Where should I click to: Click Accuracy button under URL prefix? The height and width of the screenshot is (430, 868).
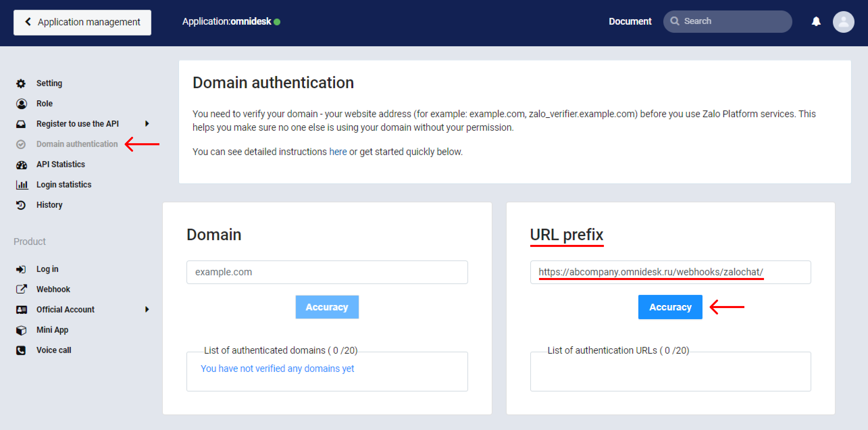[x=670, y=307]
